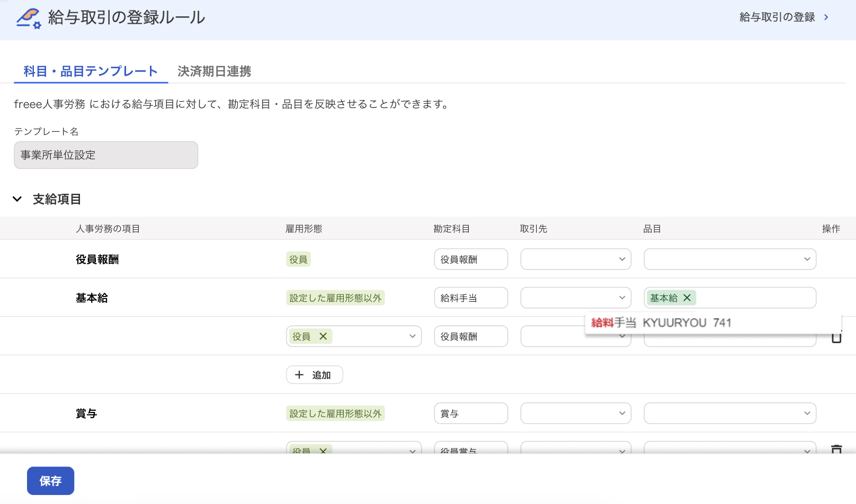Screen dimensions: 856x504
Task: Click the 賞与 row label
Action: [x=86, y=413]
